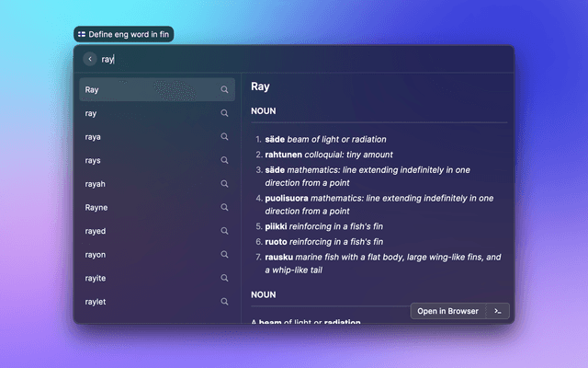Open the actions panel terminal icon

point(497,311)
